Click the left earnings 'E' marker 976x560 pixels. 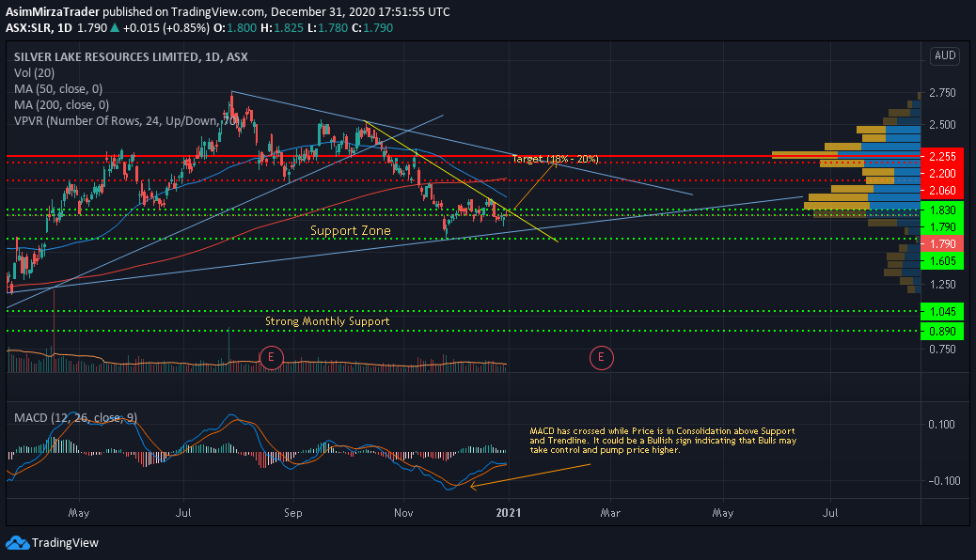[271, 358]
